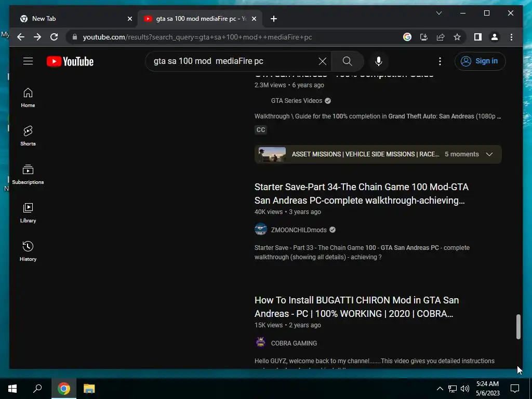Open Chrome side panel

tap(478, 37)
